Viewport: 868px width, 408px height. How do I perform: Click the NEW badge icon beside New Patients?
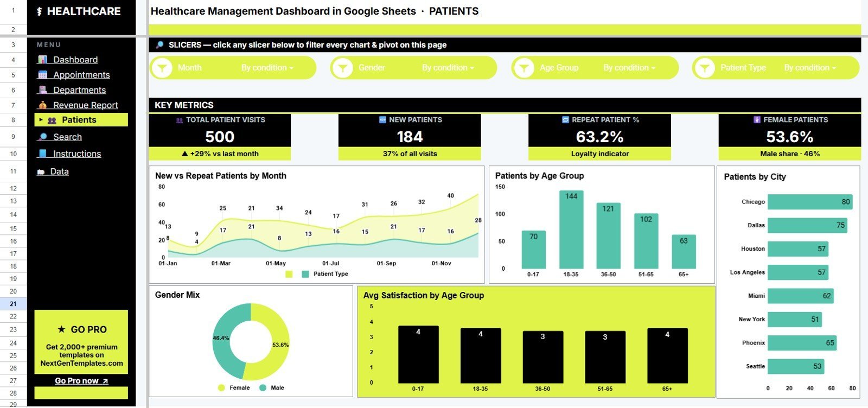(x=382, y=120)
